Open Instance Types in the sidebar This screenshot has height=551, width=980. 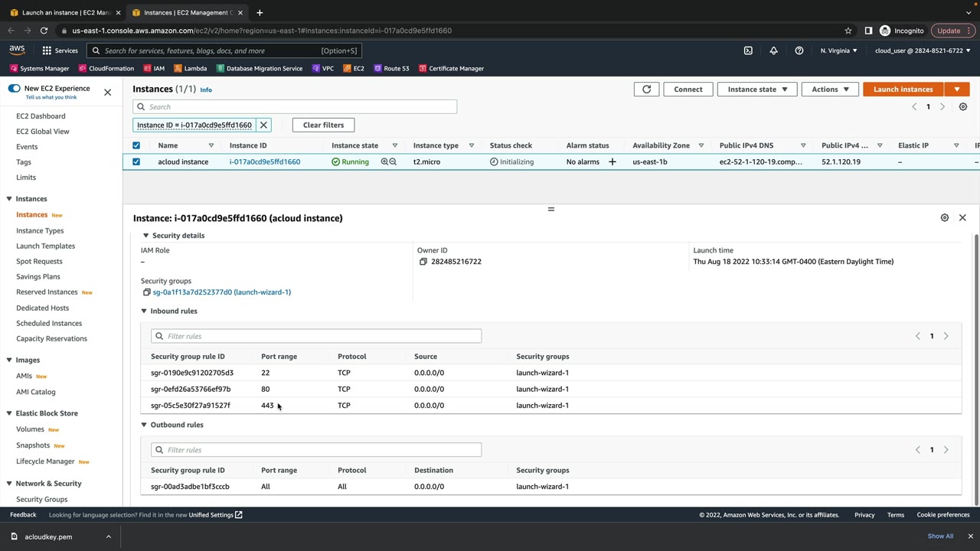tap(40, 230)
